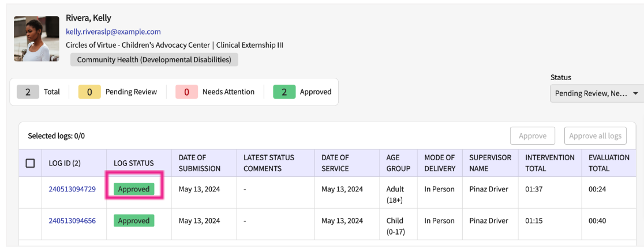644x249 pixels.
Task: Click the green Approved count badge
Action: pyautogui.click(x=284, y=92)
